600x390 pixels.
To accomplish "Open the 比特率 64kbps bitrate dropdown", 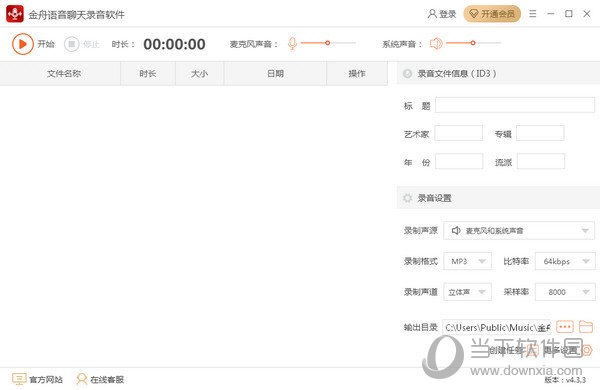I will [565, 261].
